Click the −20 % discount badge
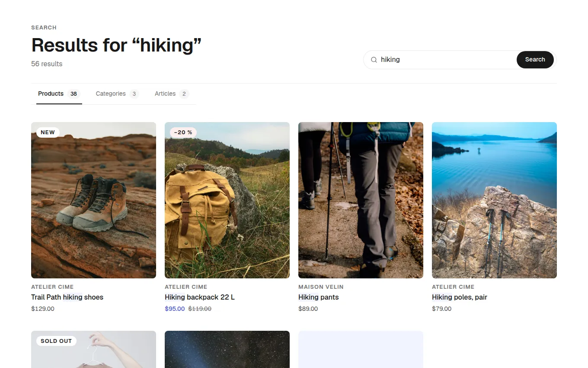588x368 pixels. (x=183, y=132)
